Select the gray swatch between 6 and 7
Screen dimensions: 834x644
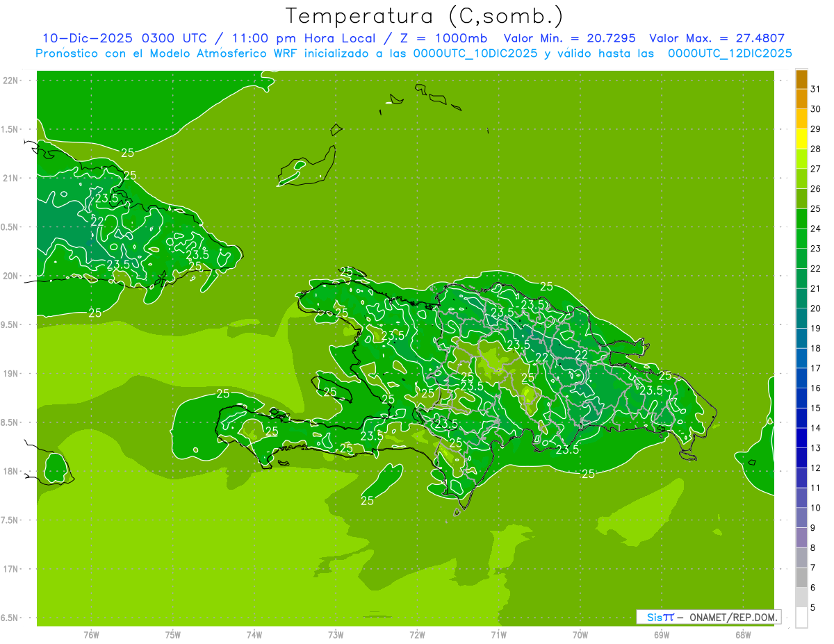click(x=801, y=577)
